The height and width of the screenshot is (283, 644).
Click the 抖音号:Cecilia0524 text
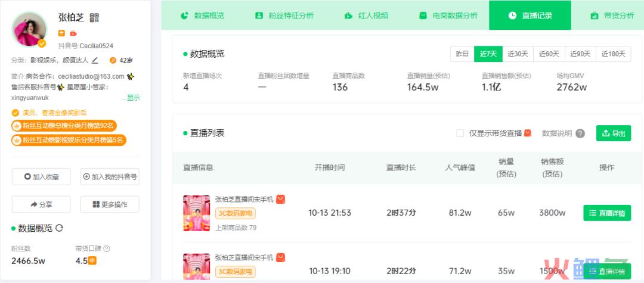click(x=86, y=46)
